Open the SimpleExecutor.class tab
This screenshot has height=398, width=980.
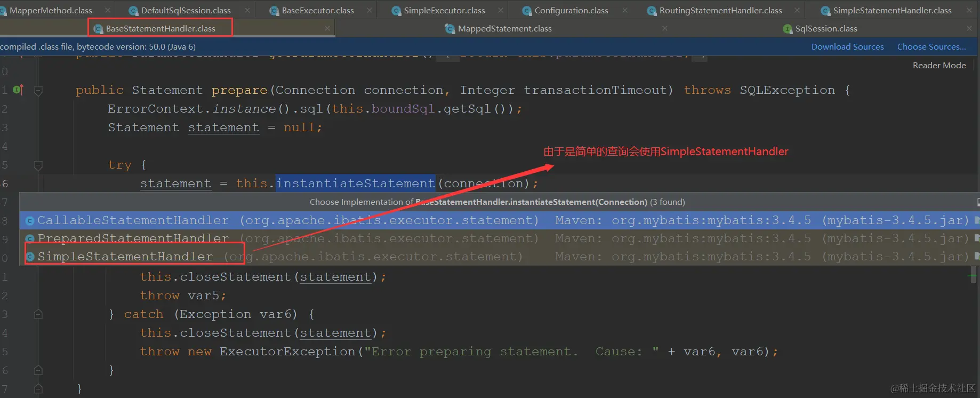click(444, 10)
